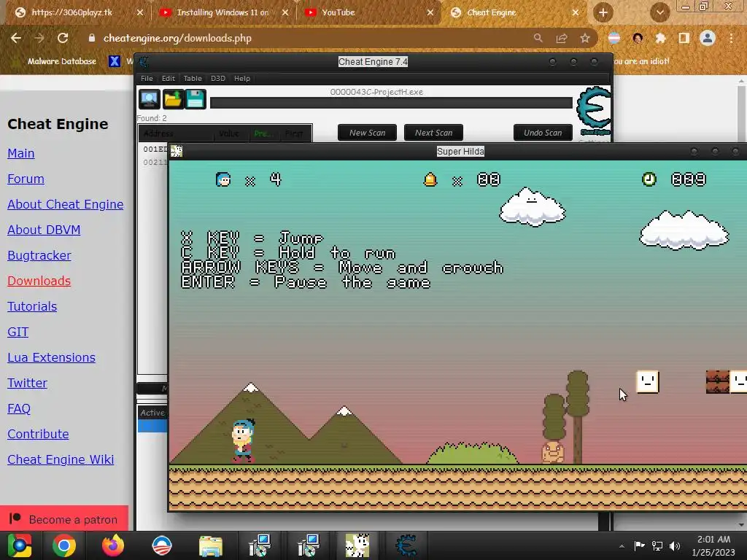Image resolution: width=747 pixels, height=560 pixels.
Task: Click the open folder icon in Cheat Engine
Action: [x=172, y=99]
